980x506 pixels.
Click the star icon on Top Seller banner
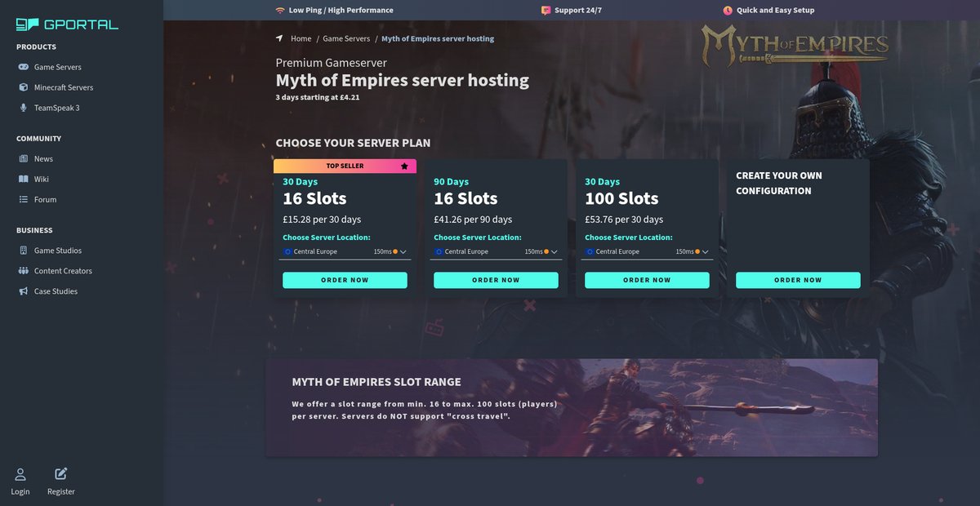coord(404,166)
